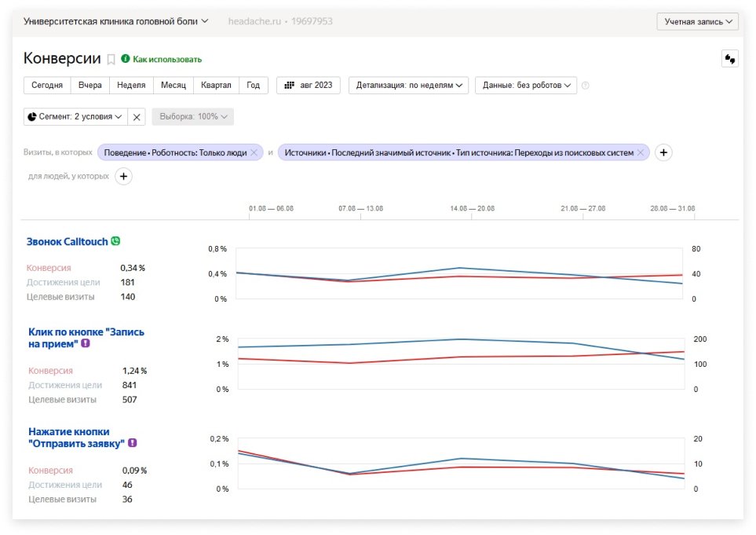This screenshot has width=756, height=535.
Task: Open the Данные: без роботов dropdown
Action: pyautogui.click(x=525, y=86)
